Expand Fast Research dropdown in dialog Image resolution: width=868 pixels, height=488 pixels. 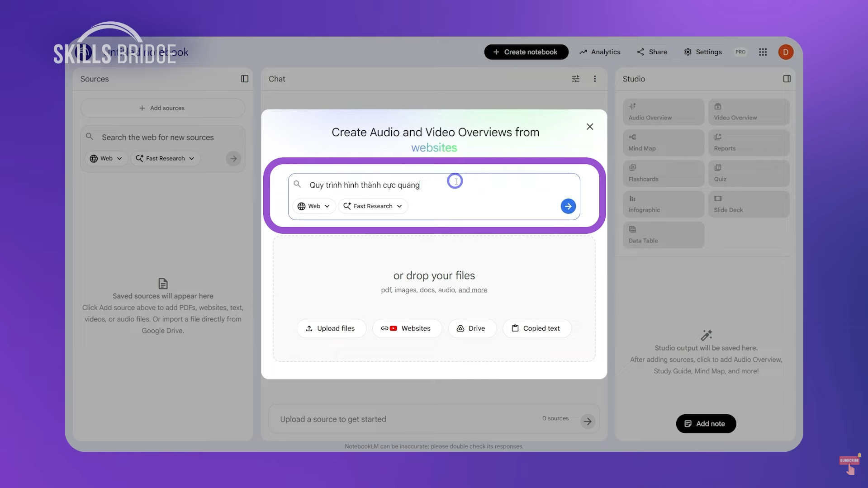coord(373,206)
